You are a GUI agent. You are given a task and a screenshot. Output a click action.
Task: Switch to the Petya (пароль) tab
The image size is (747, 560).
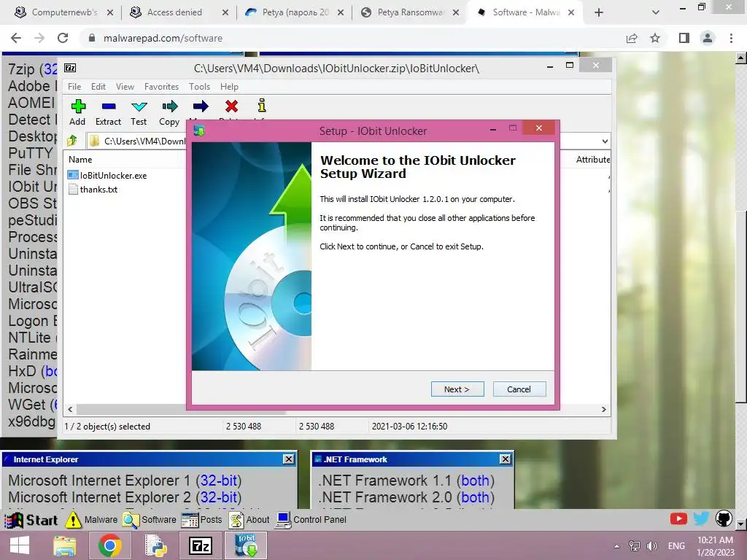coord(293,12)
